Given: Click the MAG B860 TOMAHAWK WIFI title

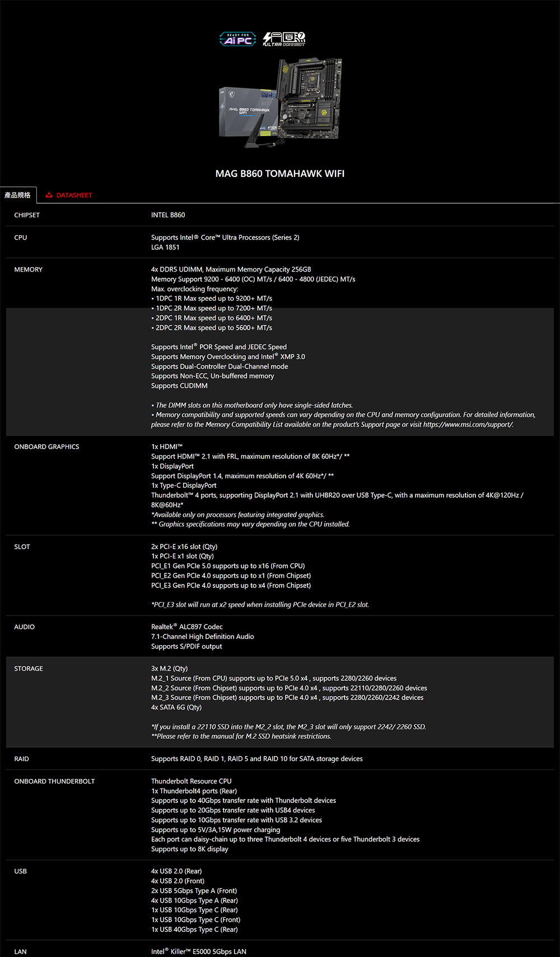Looking at the screenshot, I should (280, 174).
